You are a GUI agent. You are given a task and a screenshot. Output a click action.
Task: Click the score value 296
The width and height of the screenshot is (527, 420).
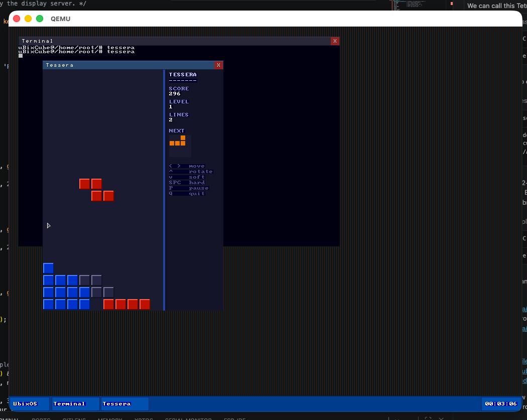pyautogui.click(x=175, y=94)
